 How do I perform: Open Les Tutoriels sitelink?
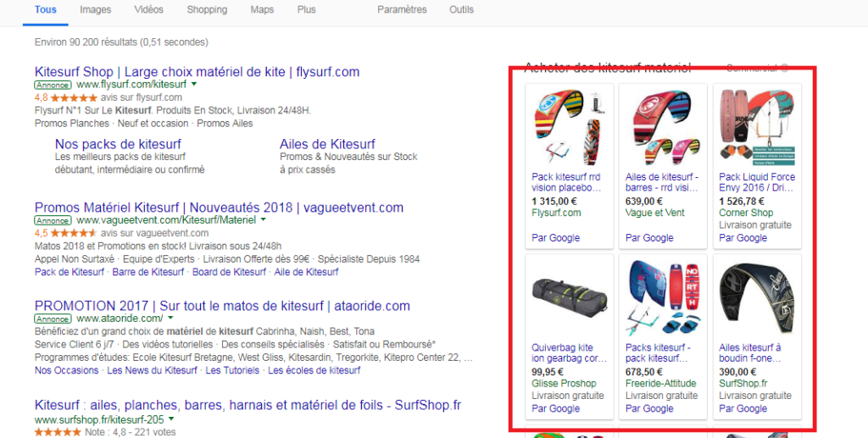pyautogui.click(x=232, y=370)
